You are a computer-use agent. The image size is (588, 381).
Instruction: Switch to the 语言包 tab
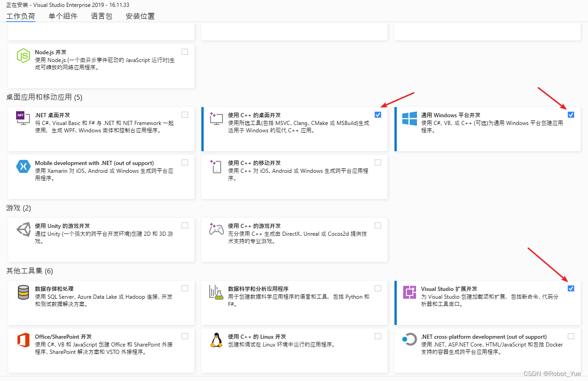coord(102,16)
